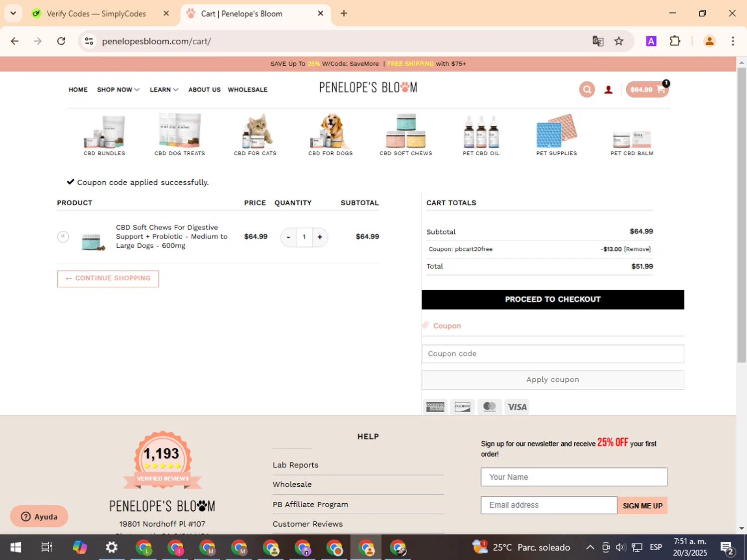
Task: Open the $64.99 cart button in header
Action: 647,90
